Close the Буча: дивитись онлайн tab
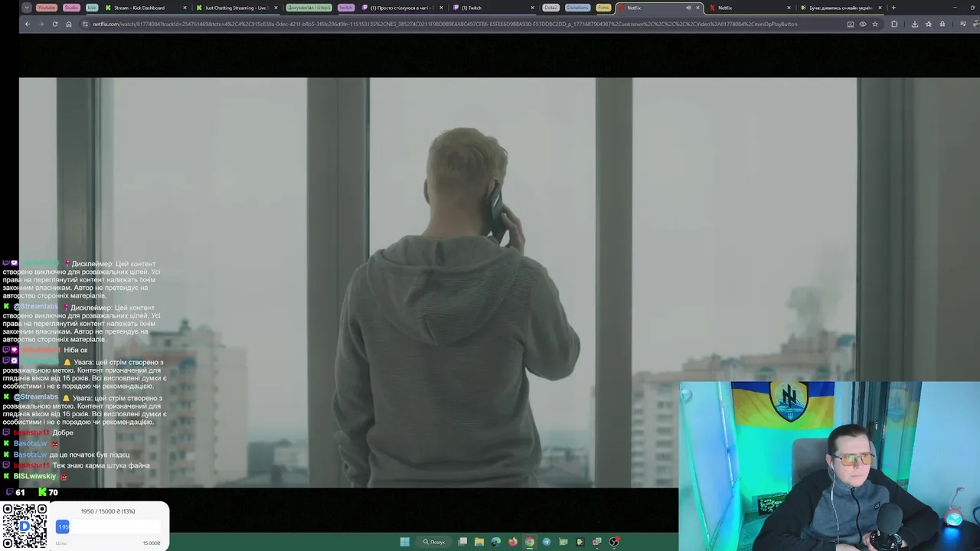 (880, 8)
